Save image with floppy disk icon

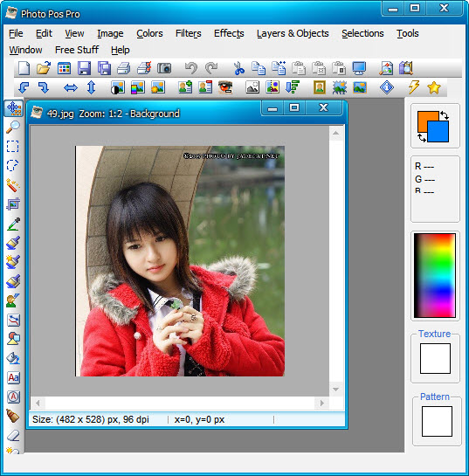click(x=84, y=68)
